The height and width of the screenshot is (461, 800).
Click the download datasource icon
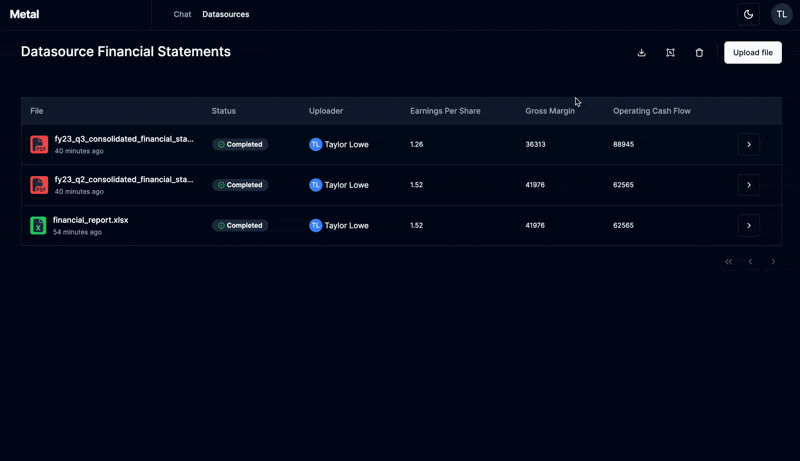click(x=641, y=53)
